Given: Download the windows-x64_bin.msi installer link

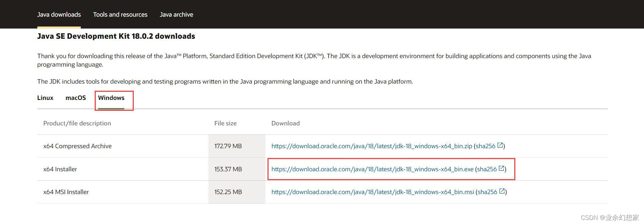Looking at the screenshot, I should [x=373, y=192].
